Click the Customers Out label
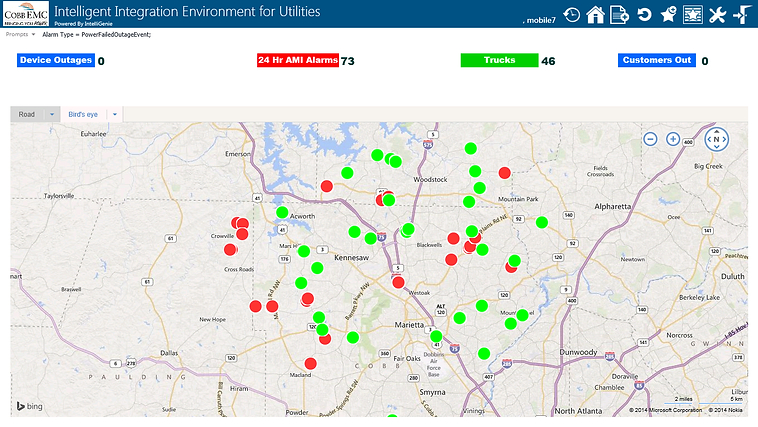Viewport: 758px width, 427px height. point(656,60)
